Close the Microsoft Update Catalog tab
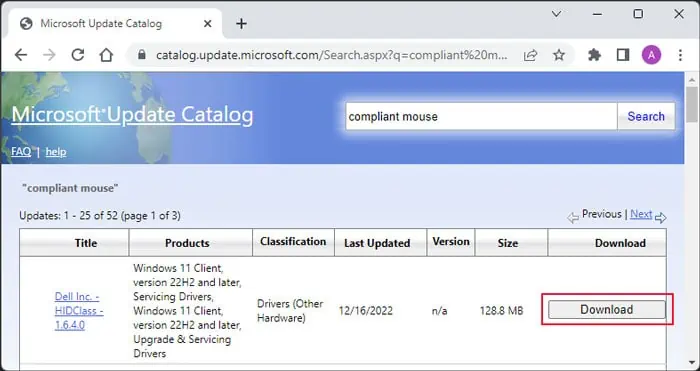This screenshot has height=371, width=700. [x=208, y=24]
